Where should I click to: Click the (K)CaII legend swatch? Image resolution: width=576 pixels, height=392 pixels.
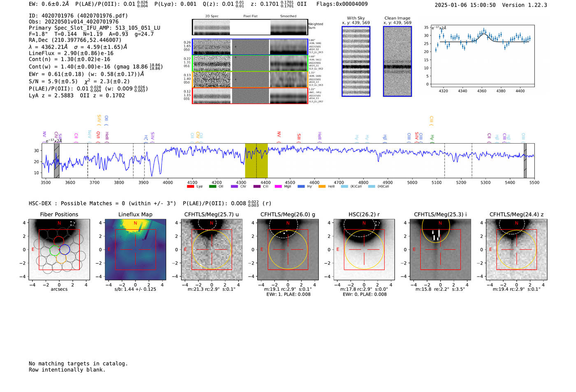pyautogui.click(x=344, y=186)
